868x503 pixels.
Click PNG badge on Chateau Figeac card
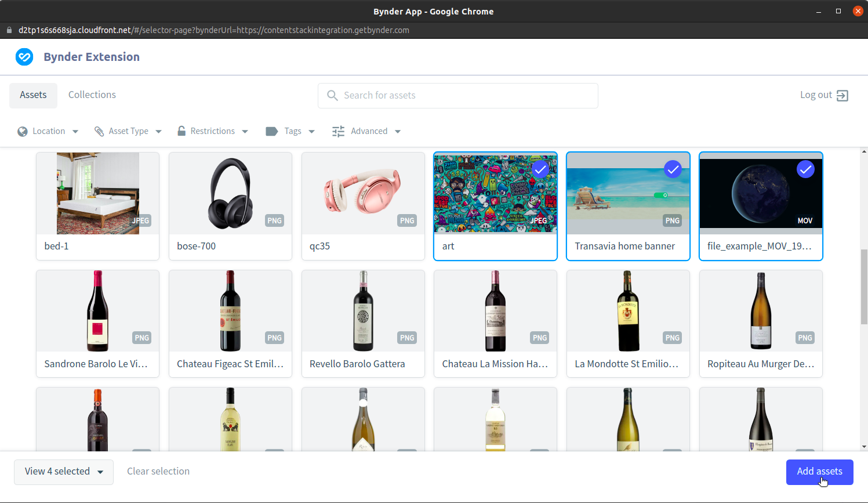274,338
